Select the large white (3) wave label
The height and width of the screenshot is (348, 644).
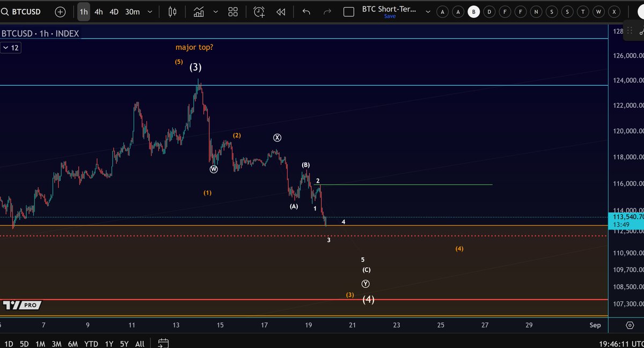[x=195, y=68]
